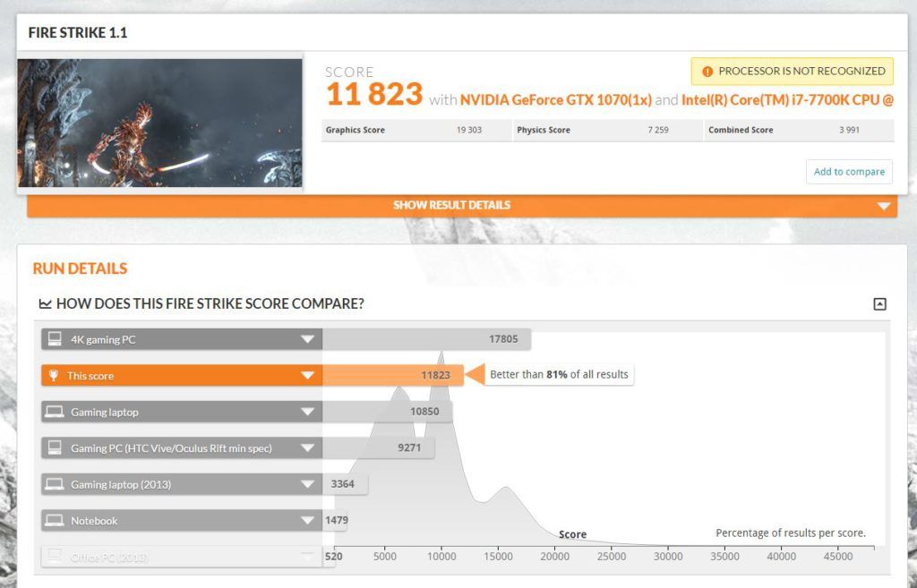Click the Notebook row's laptop icon
Viewport: 917px width, 588px height.
(55, 520)
